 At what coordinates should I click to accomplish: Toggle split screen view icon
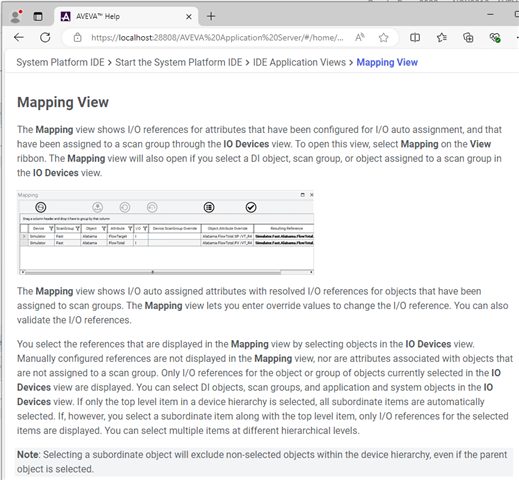[415, 38]
